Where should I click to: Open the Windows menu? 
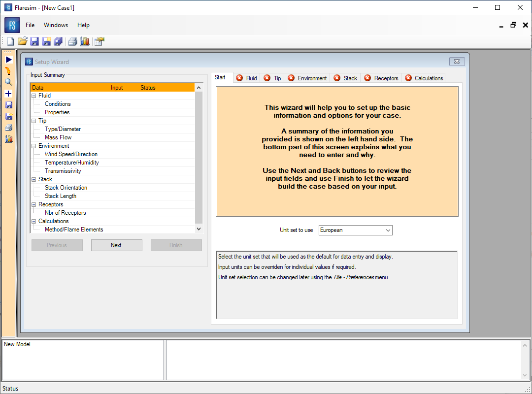(56, 25)
